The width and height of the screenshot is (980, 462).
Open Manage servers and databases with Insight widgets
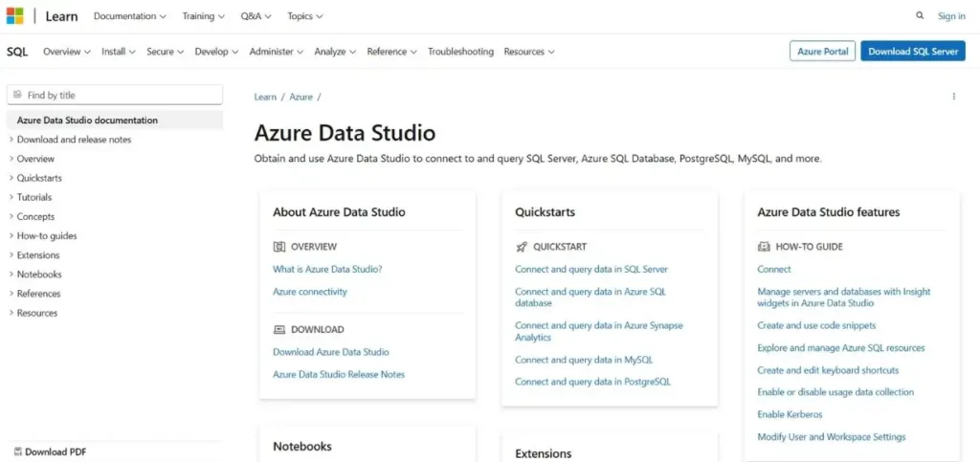tap(844, 297)
